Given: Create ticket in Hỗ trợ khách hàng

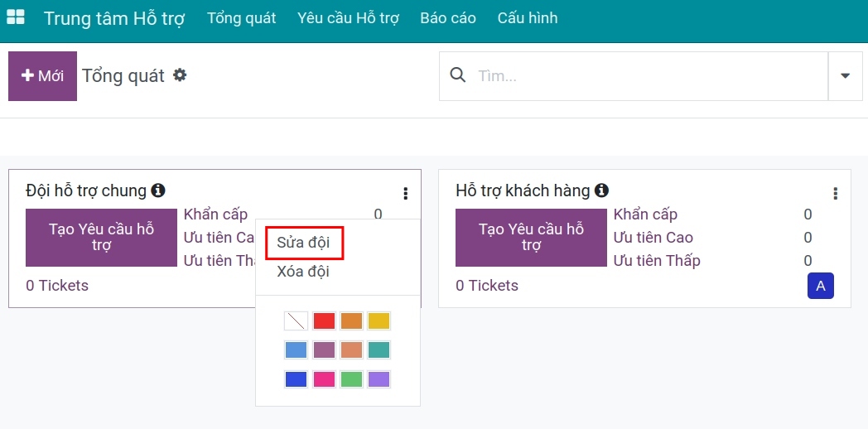Looking at the screenshot, I should pos(531,238).
